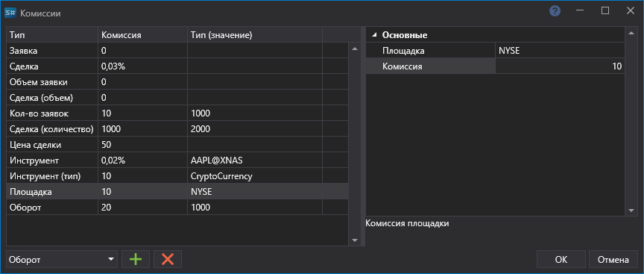The height and width of the screenshot is (274, 644).
Task: Click the 20 commission cell
Action: click(x=143, y=208)
